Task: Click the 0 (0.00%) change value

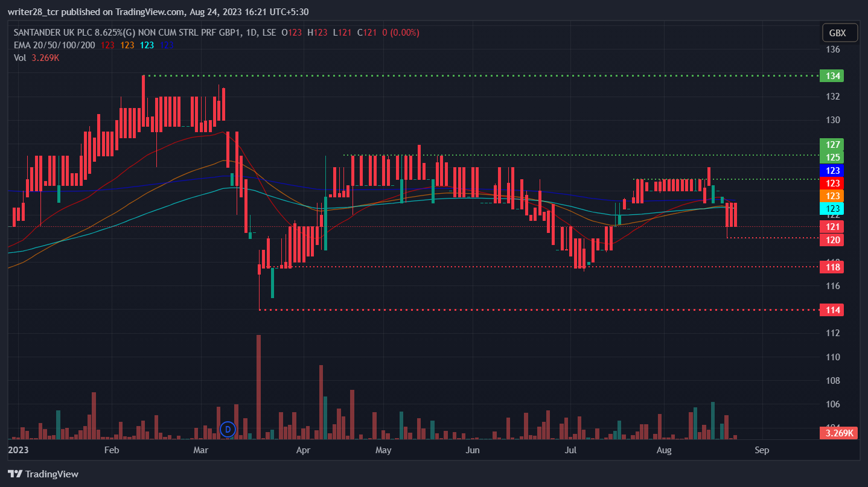Action: pos(401,33)
